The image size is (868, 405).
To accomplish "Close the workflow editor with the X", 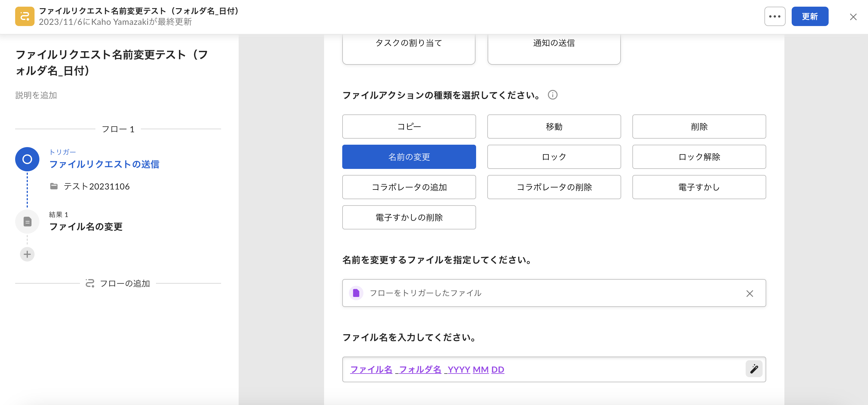I will [x=853, y=17].
